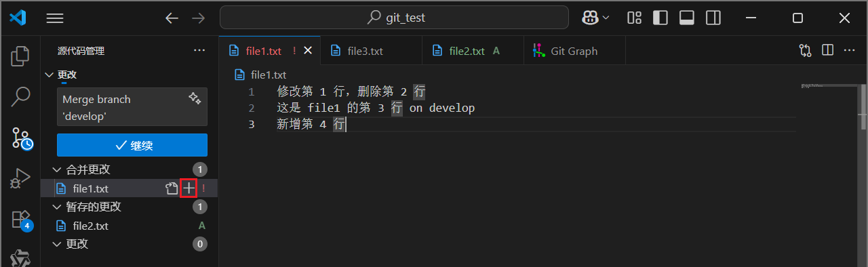
Task: Toggle the secondary side bar layout
Action: coord(713,18)
